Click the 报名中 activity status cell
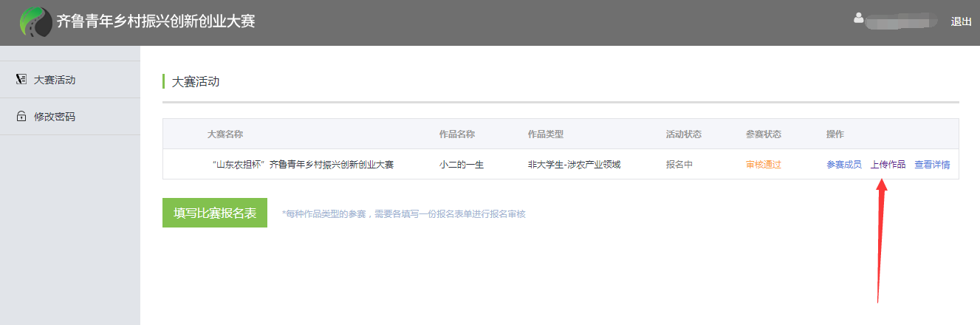980x325 pixels. [x=679, y=165]
